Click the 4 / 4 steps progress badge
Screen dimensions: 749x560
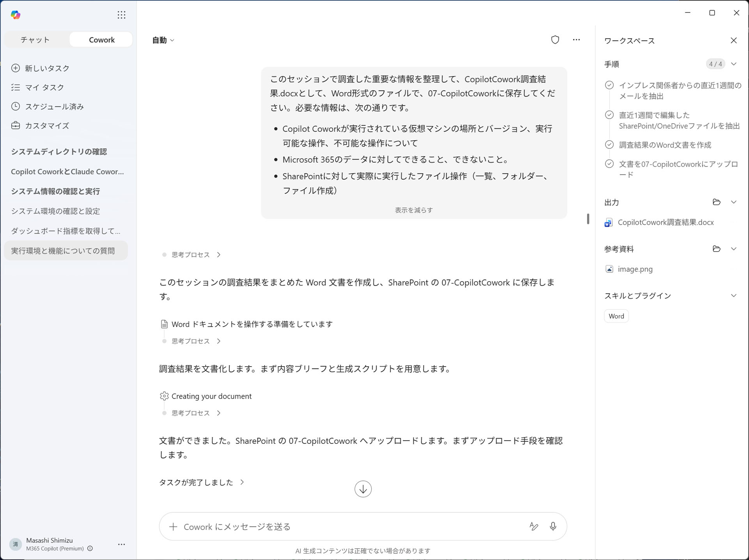pyautogui.click(x=715, y=64)
